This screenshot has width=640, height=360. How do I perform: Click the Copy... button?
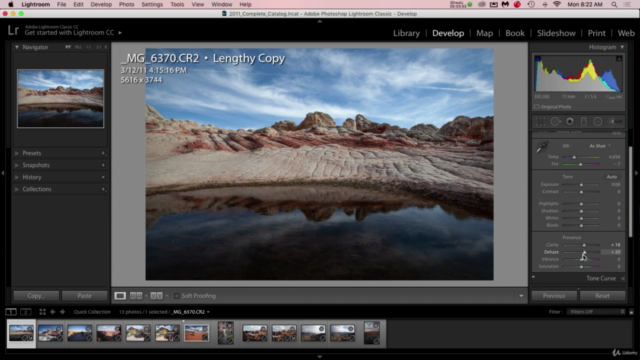click(x=36, y=296)
